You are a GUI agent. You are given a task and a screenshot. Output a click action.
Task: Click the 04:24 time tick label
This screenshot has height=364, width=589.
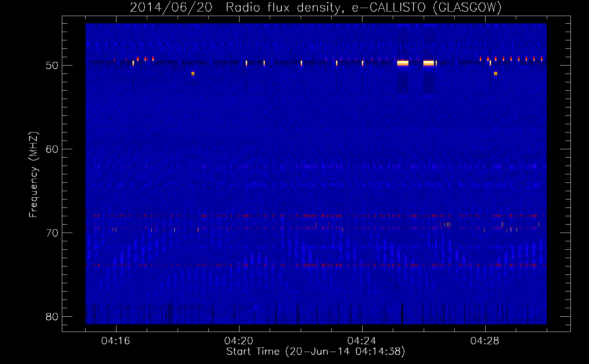362,341
